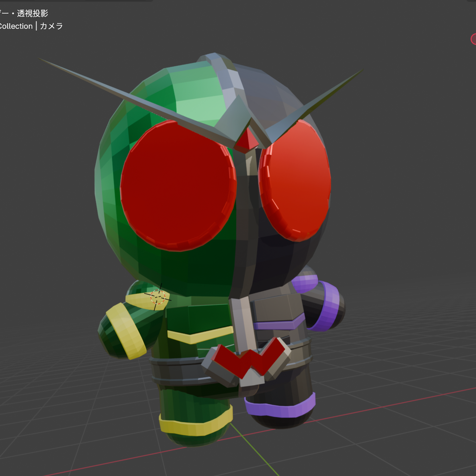Click the Collection | カメラ overlay text
This screenshot has height=476, width=476.
click(x=31, y=26)
